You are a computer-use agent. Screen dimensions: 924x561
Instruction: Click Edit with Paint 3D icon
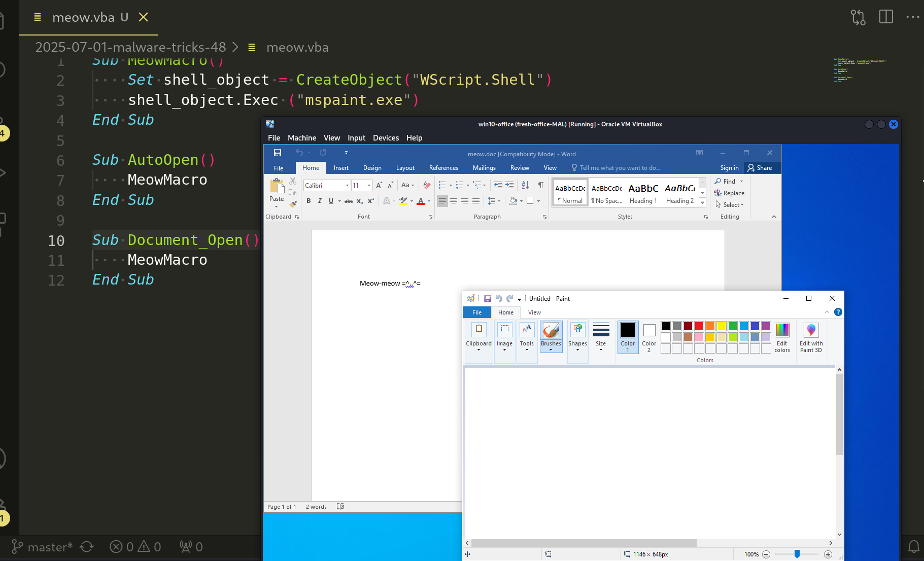(x=811, y=337)
